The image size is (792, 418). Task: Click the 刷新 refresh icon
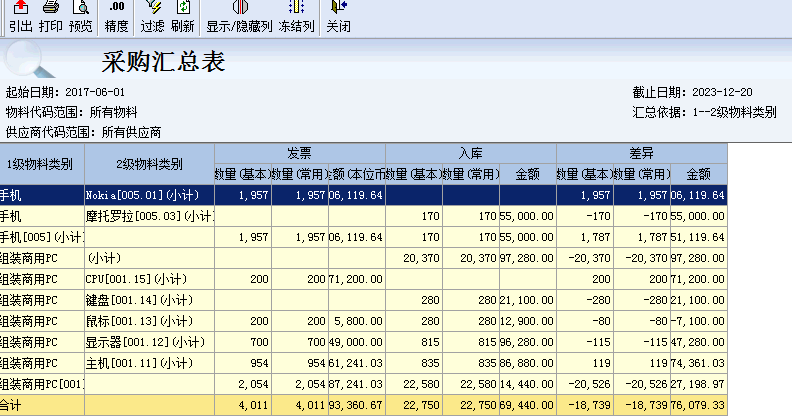pyautogui.click(x=182, y=17)
